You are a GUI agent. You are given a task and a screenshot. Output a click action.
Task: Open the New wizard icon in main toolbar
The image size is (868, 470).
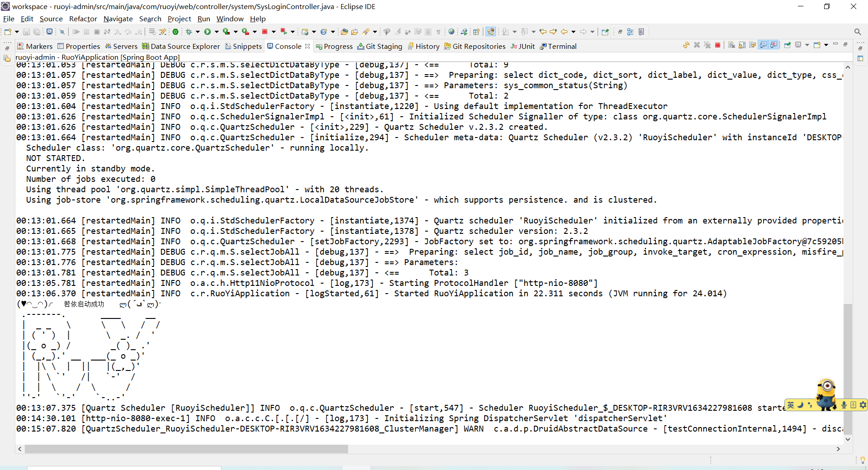[x=8, y=32]
